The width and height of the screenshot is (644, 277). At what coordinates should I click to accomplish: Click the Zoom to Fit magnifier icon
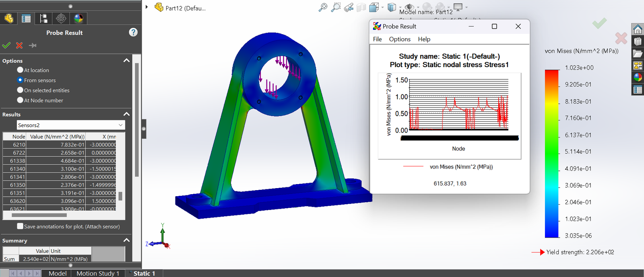[x=323, y=7]
